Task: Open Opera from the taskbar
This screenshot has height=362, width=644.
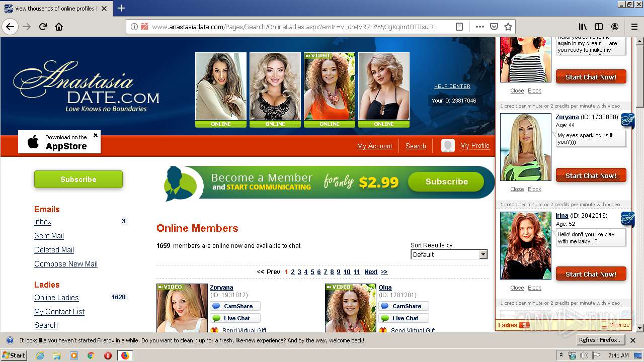Action: tap(108, 355)
